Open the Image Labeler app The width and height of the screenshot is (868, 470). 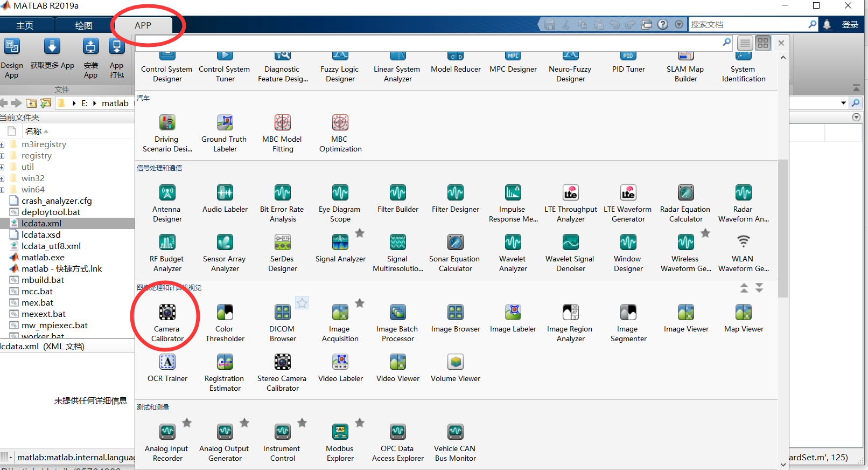coord(513,319)
